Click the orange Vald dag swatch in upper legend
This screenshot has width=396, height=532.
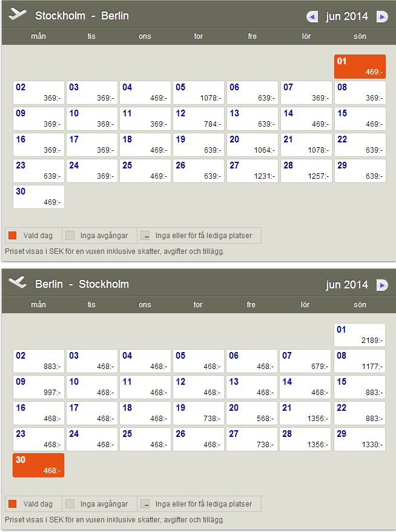pyautogui.click(x=13, y=235)
